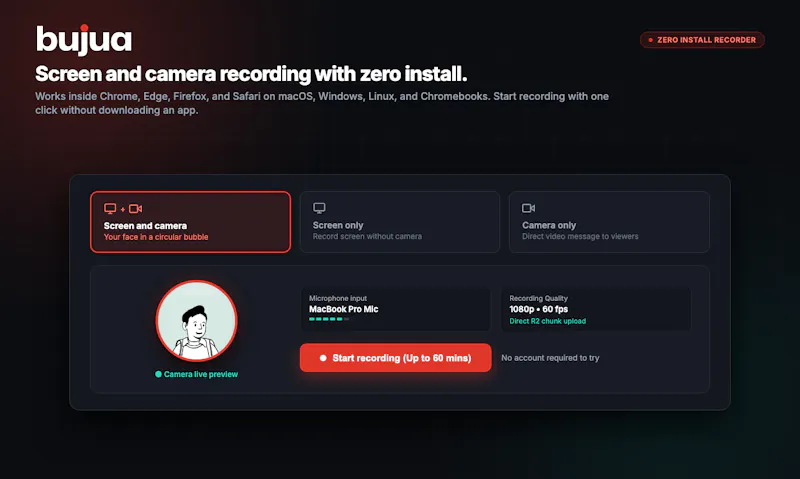The image size is (800, 479).
Task: Select the Camera only recording mode
Action: 609,222
